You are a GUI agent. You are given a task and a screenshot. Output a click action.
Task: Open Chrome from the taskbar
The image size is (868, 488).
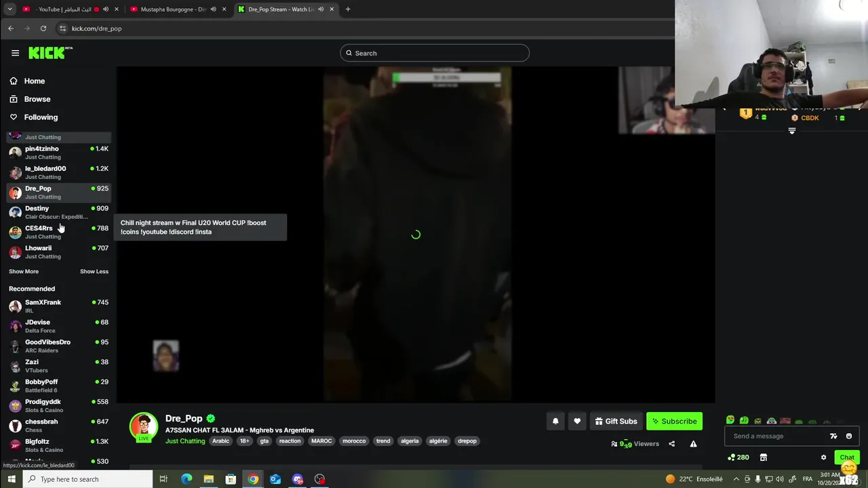[x=253, y=479]
